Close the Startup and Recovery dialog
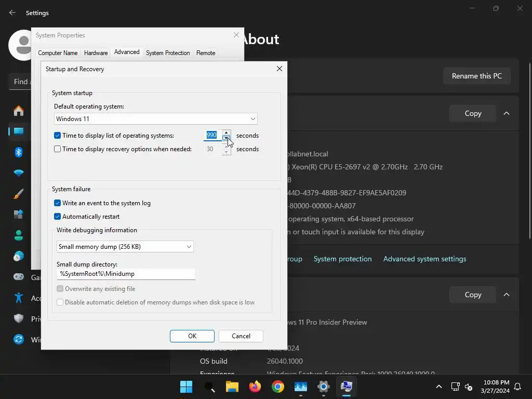Viewport: 532px width, 399px height. click(x=279, y=69)
